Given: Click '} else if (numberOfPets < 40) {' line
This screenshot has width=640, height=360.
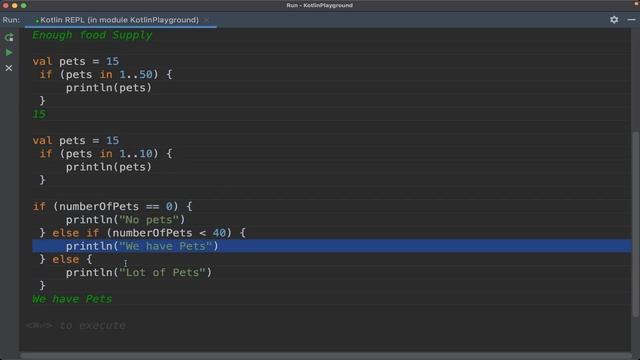Looking at the screenshot, I should coord(143,233).
